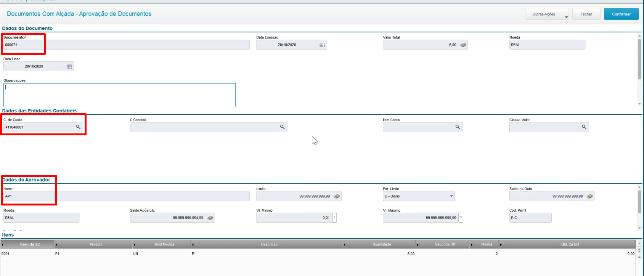The image size is (644, 276).
Task: Search C. de Custo with magnifier icon
Action: pos(78,127)
